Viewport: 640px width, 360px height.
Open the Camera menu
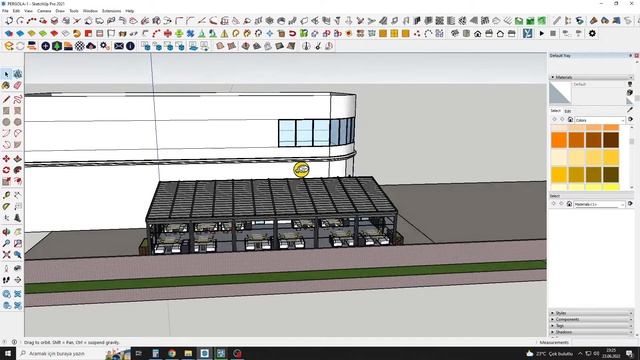(x=44, y=11)
